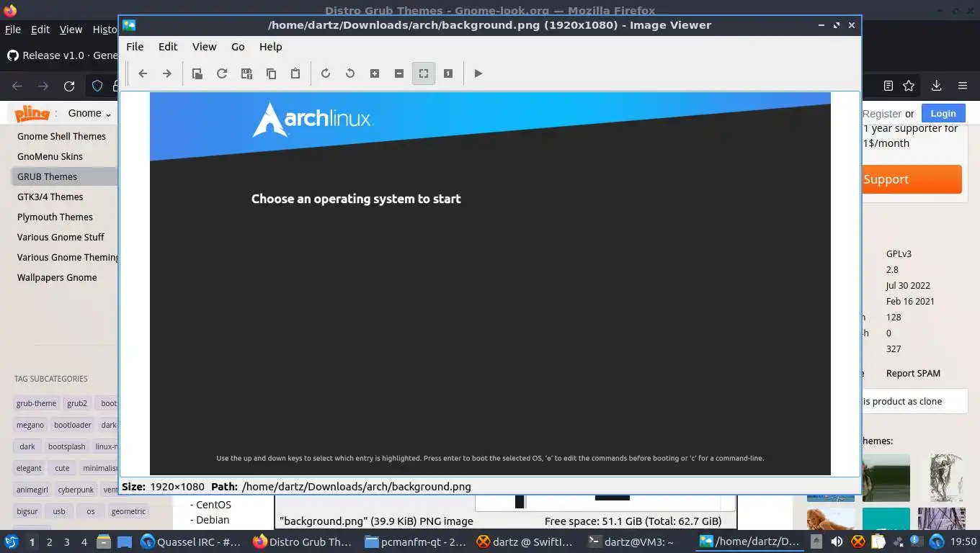Reload the current image file
Viewport: 980px width, 553px height.
222,73
